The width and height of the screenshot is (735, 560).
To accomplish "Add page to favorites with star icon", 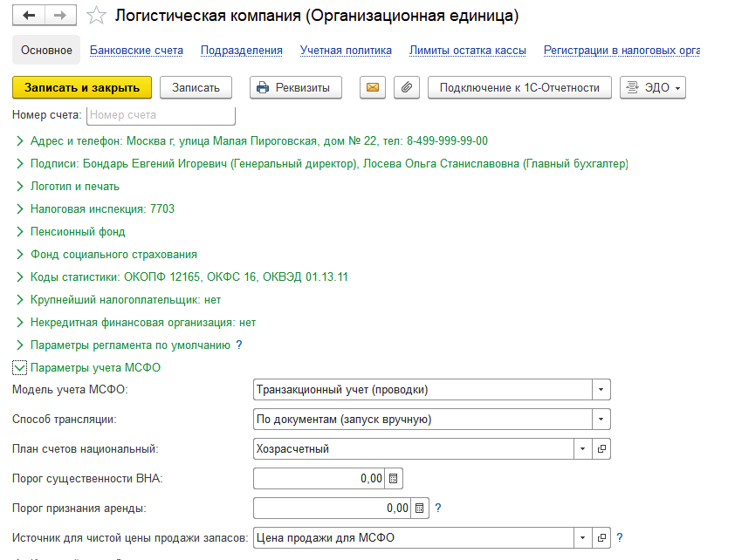I will [97, 16].
